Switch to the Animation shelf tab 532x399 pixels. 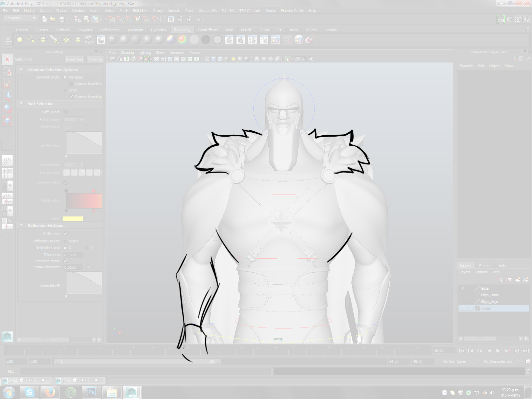(135, 30)
